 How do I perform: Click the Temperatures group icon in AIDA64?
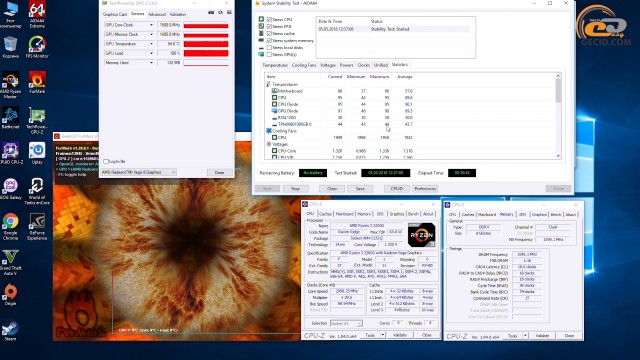[268, 84]
